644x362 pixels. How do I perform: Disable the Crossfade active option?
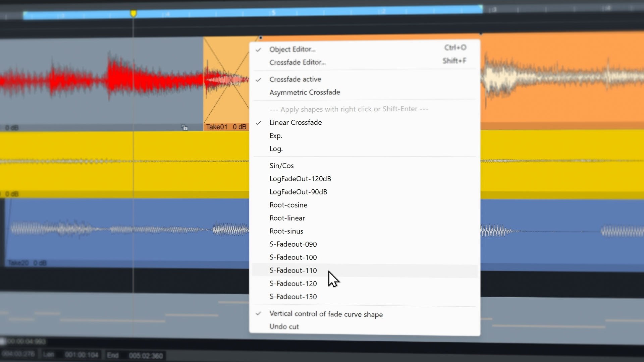[295, 79]
